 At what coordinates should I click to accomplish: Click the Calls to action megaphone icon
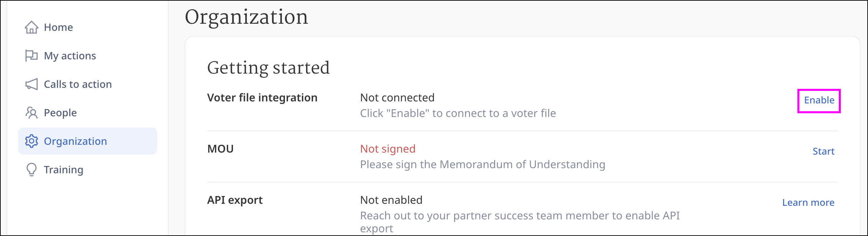coord(32,84)
